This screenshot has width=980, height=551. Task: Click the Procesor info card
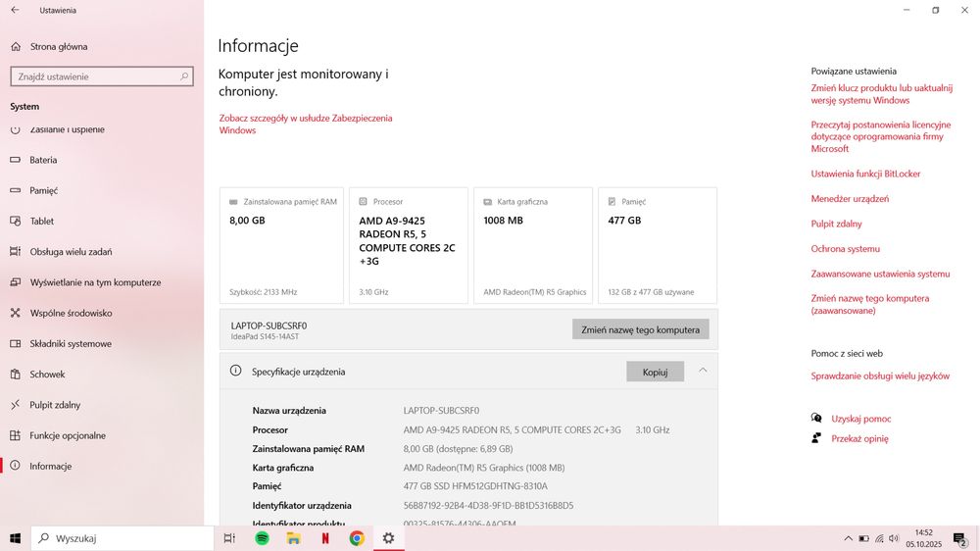(408, 246)
